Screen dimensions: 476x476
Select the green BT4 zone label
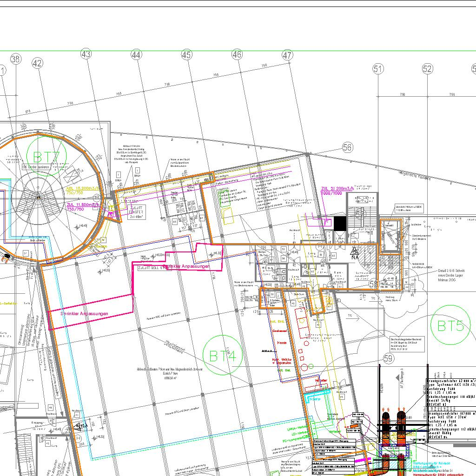point(226,356)
